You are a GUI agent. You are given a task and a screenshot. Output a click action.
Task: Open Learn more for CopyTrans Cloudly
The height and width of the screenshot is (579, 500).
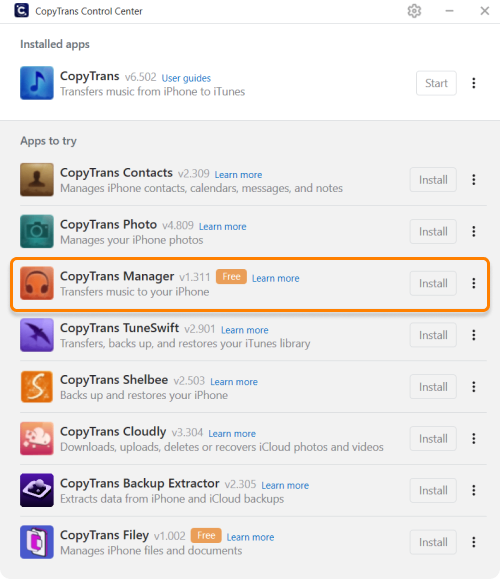(x=232, y=433)
